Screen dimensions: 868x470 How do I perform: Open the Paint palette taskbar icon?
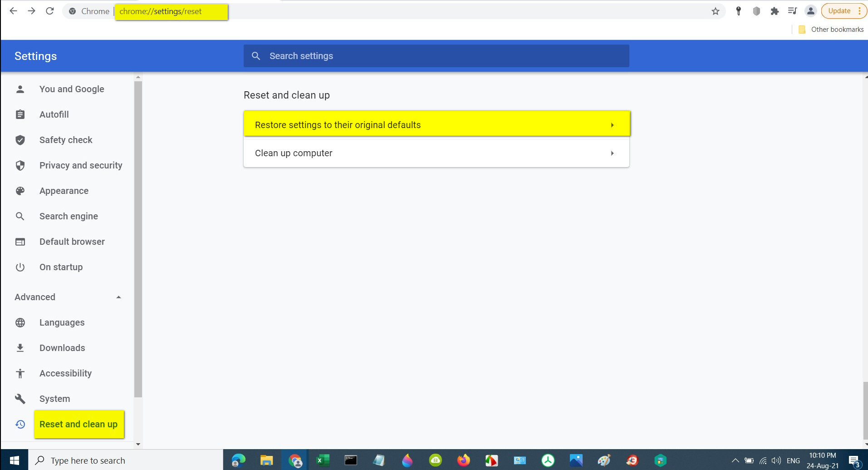pyautogui.click(x=604, y=460)
